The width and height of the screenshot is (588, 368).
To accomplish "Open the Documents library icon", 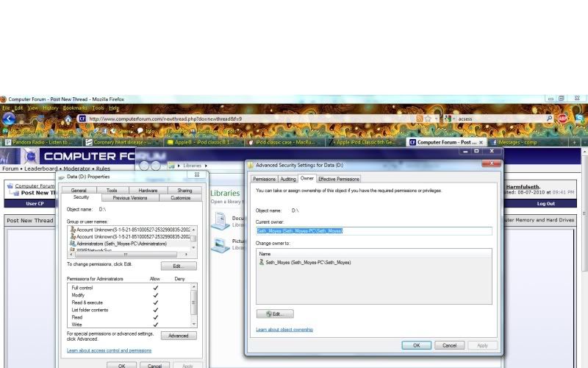I will point(220,221).
